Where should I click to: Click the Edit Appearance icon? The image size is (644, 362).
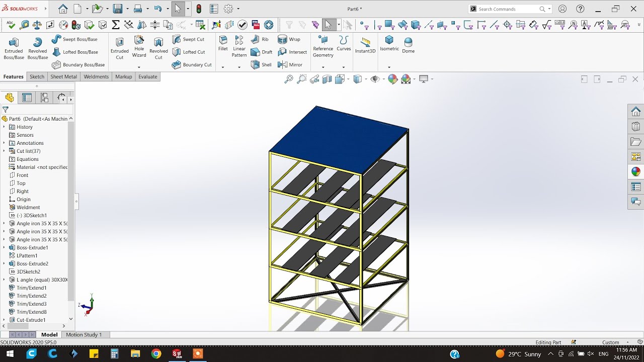(393, 79)
